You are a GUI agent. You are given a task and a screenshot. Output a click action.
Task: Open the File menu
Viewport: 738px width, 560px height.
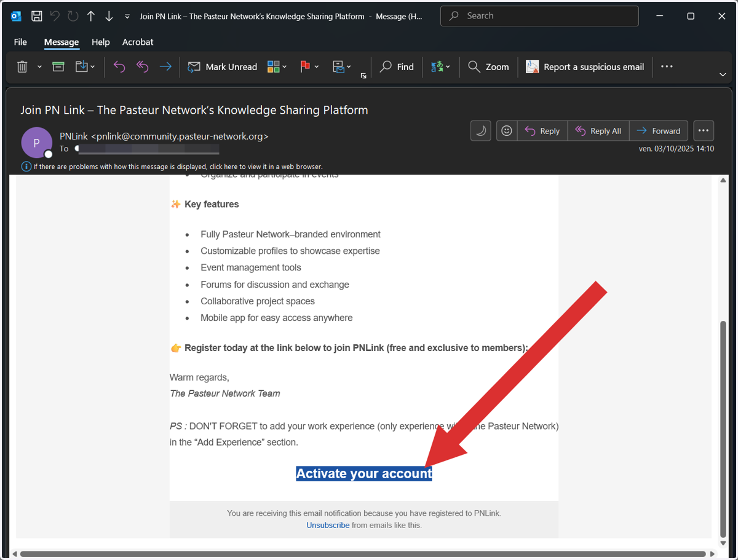pyautogui.click(x=20, y=42)
